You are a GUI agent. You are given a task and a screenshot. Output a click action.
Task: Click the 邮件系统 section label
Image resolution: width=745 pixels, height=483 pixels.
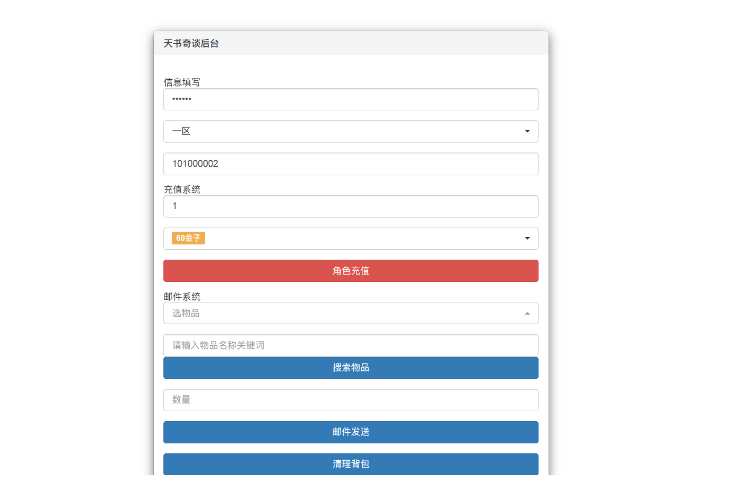(x=182, y=296)
